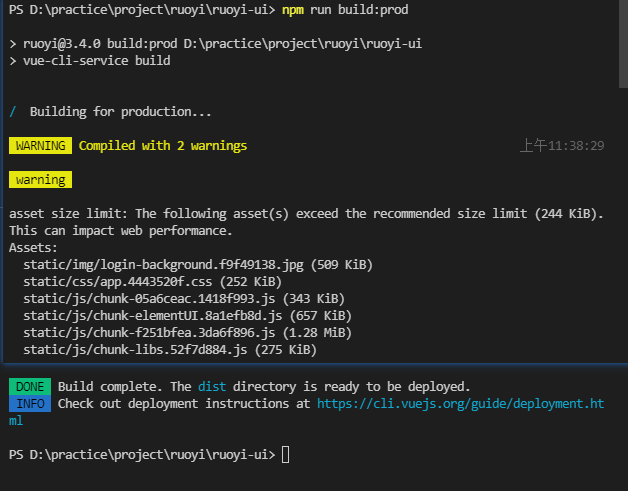Viewport: 628px width, 491px height.
Task: Click the lowercase 'warning' label
Action: 40,179
